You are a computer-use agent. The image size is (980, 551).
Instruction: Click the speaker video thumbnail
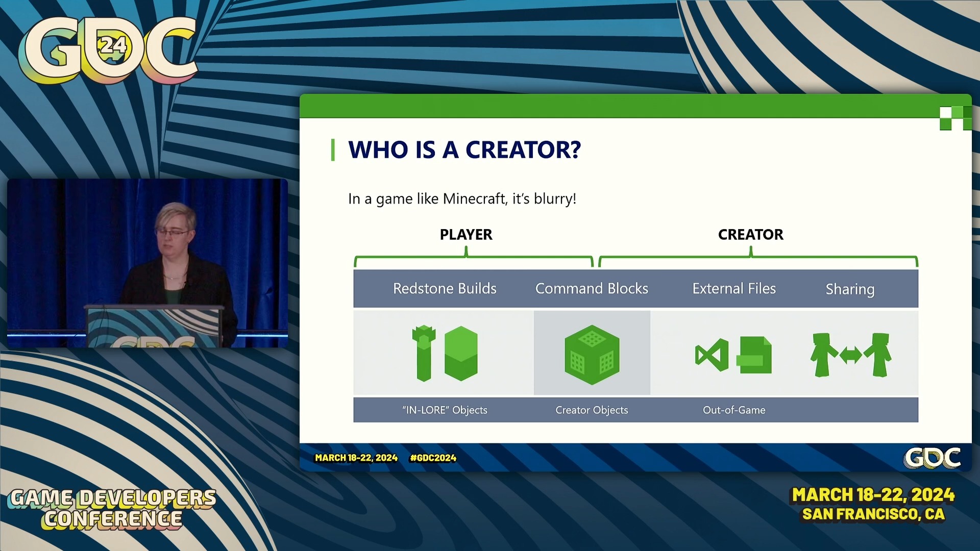(148, 263)
